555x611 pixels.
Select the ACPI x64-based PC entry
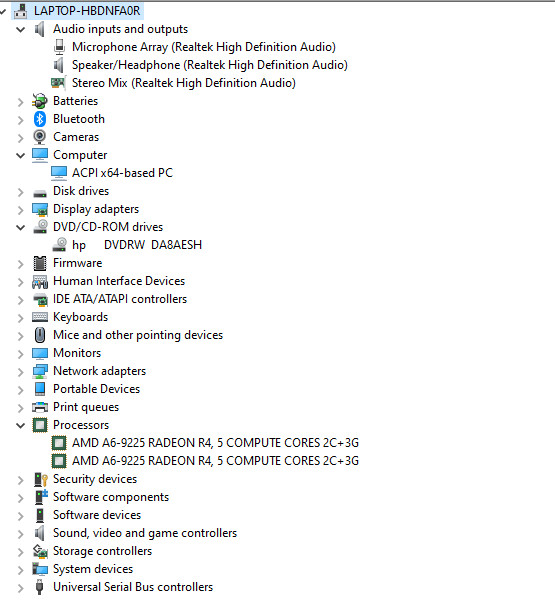[x=122, y=173]
